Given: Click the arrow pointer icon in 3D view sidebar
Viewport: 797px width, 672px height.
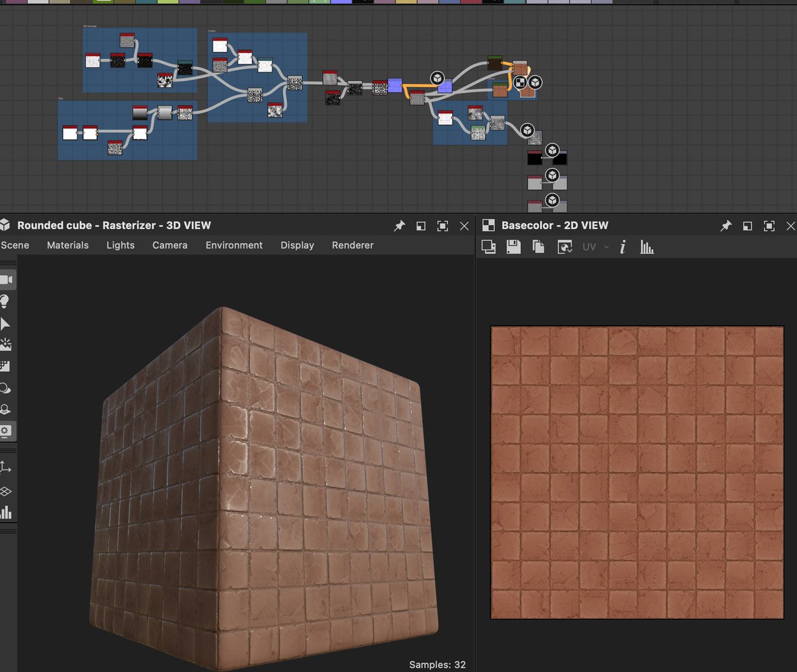Looking at the screenshot, I should pyautogui.click(x=5, y=323).
